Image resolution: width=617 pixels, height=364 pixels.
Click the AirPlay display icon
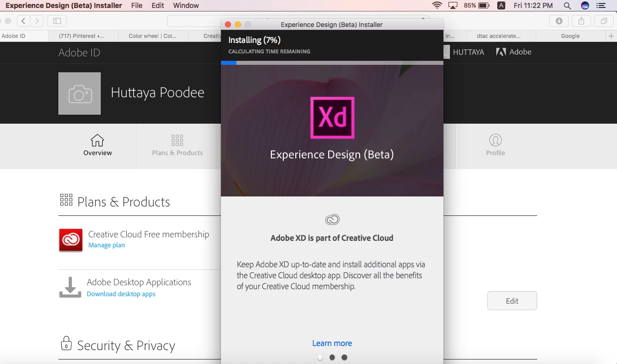pyautogui.click(x=453, y=5)
